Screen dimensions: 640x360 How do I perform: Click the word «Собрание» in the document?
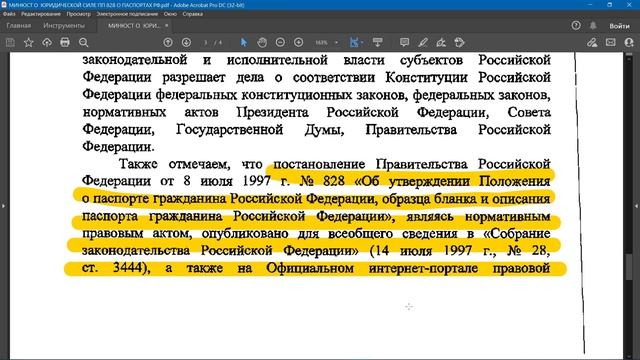[517, 233]
